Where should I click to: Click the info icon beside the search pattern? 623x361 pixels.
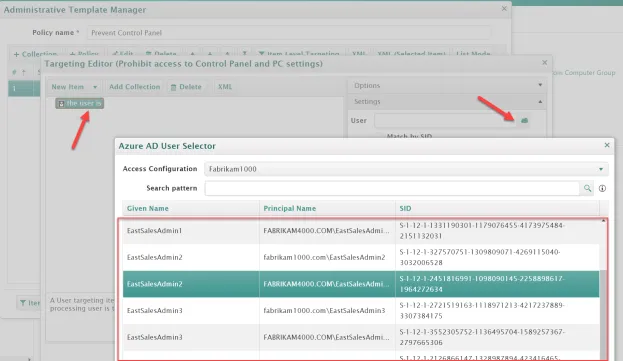pos(602,188)
